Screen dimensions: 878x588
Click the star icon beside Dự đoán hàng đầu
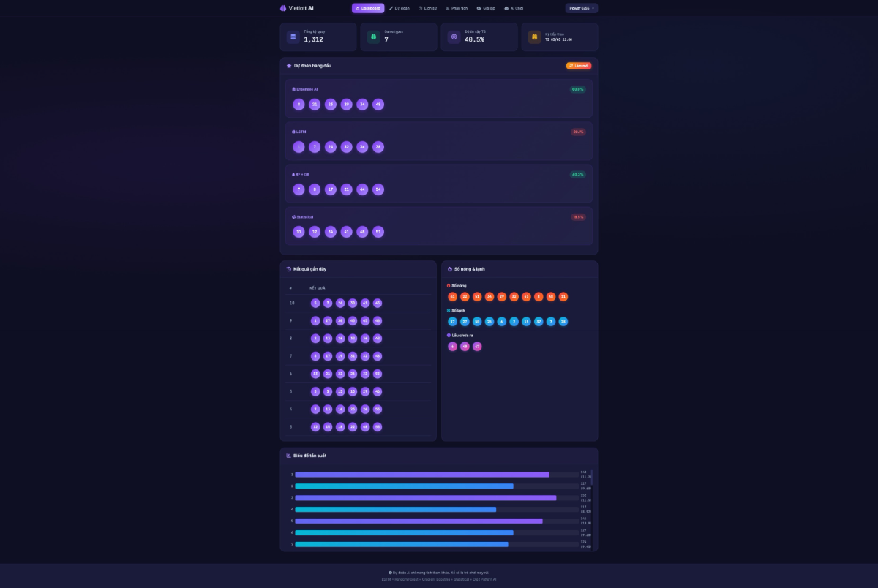288,65
